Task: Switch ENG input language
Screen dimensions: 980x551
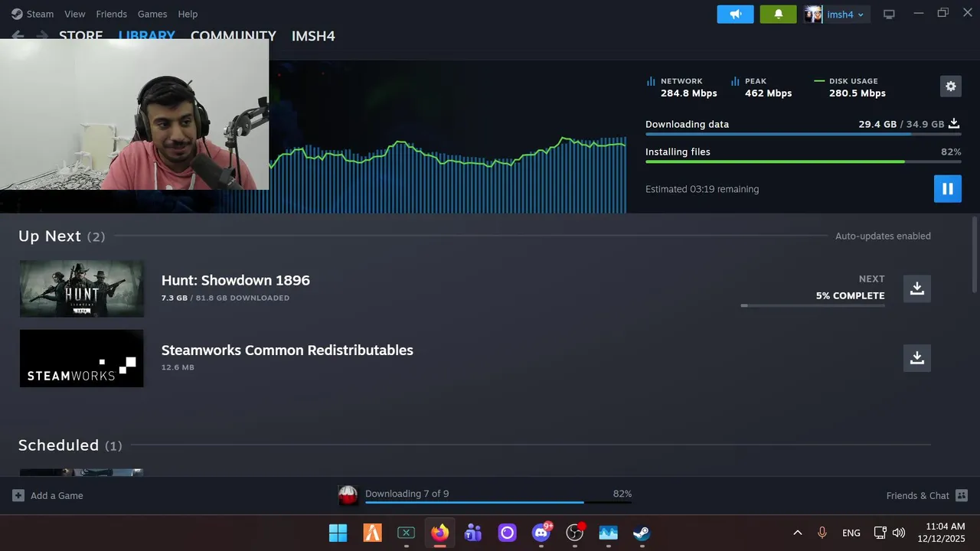Action: coord(851,533)
